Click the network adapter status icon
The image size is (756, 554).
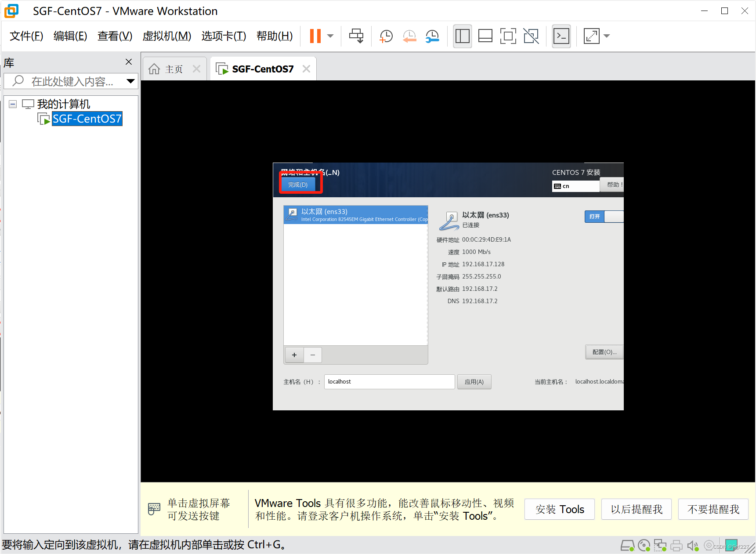[x=660, y=546]
